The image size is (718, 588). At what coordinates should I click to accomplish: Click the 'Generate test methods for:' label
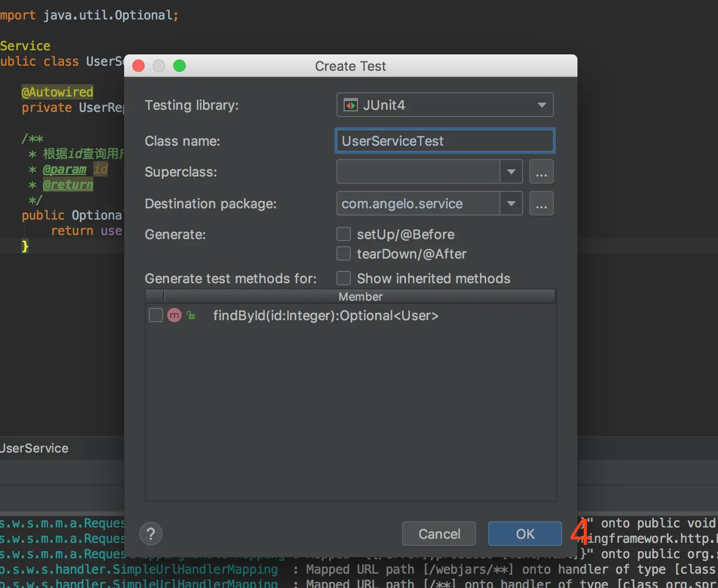pos(231,279)
